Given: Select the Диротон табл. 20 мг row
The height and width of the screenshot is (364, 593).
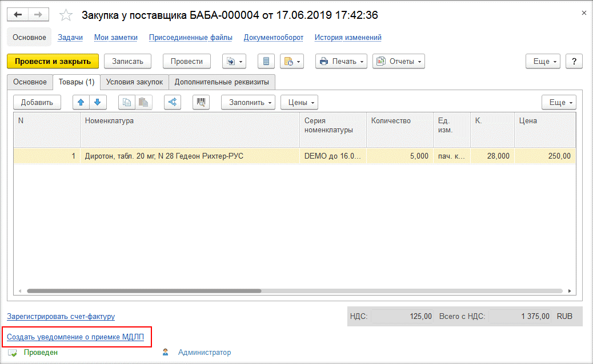Looking at the screenshot, I should (x=164, y=156).
